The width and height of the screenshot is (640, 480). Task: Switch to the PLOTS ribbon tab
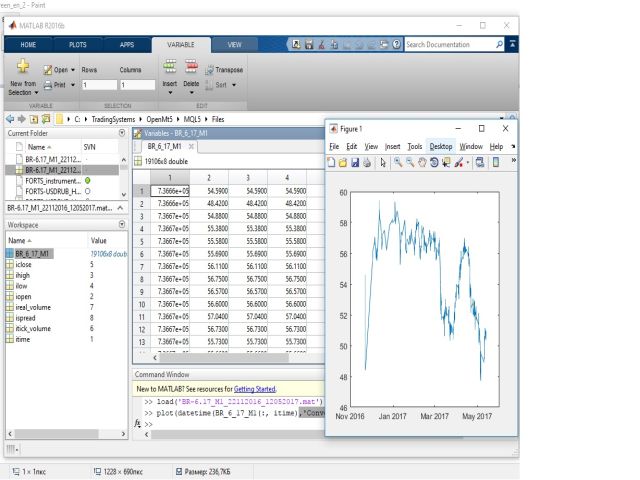point(78,44)
